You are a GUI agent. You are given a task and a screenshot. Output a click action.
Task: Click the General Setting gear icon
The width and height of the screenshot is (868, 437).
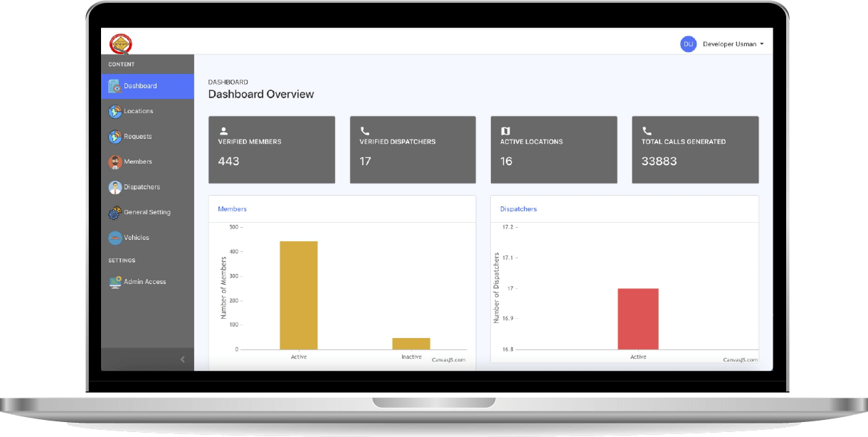click(x=115, y=213)
